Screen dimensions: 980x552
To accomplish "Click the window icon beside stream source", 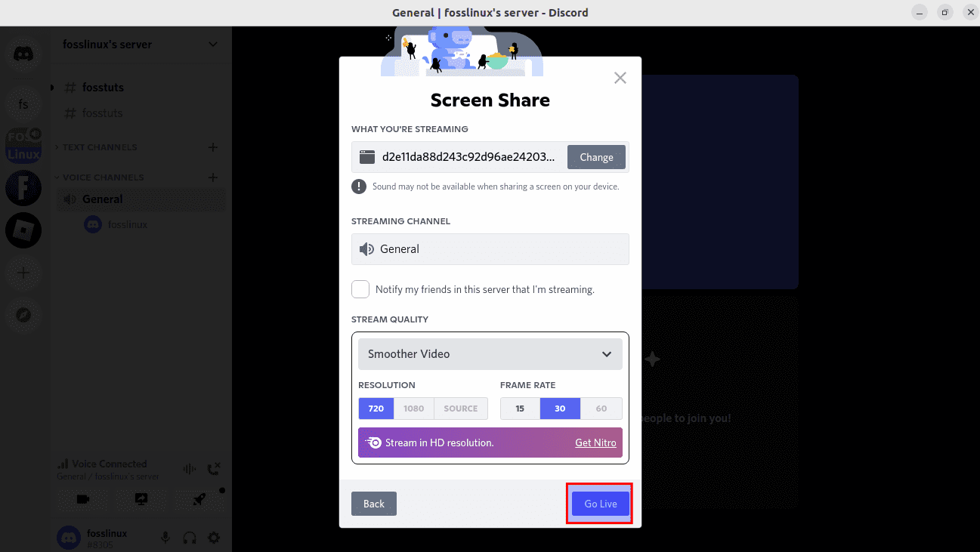I will (x=367, y=157).
